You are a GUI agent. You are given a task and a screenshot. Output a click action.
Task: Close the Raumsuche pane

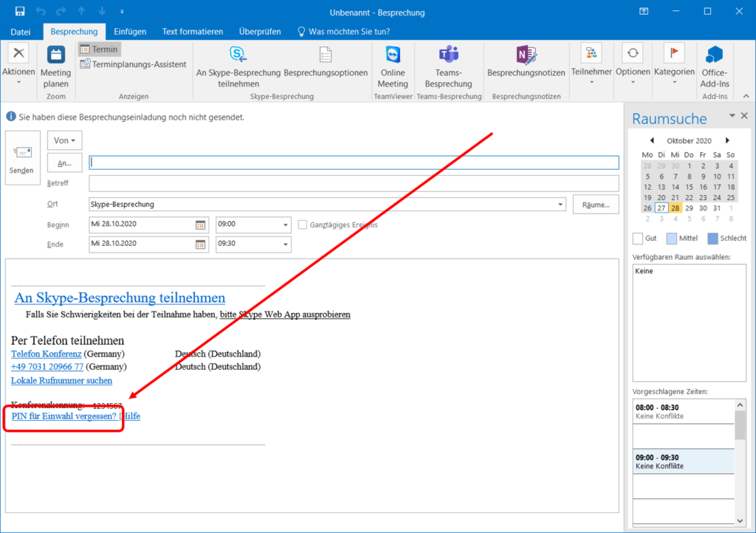pyautogui.click(x=744, y=116)
